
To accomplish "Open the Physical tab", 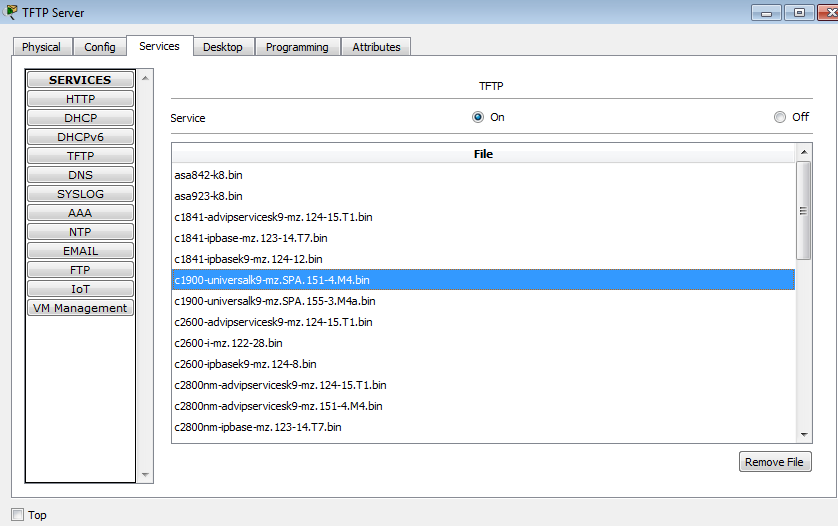I will [42, 47].
